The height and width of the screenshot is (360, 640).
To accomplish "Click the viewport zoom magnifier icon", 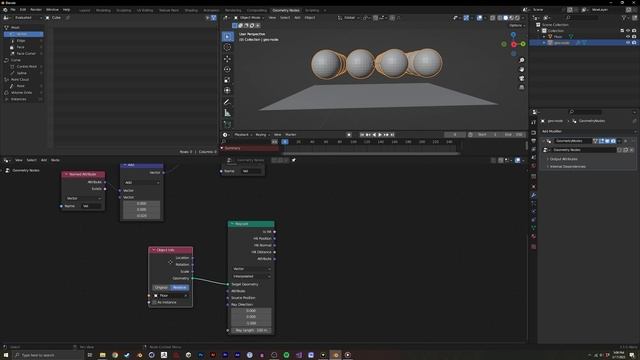I will coord(522,60).
